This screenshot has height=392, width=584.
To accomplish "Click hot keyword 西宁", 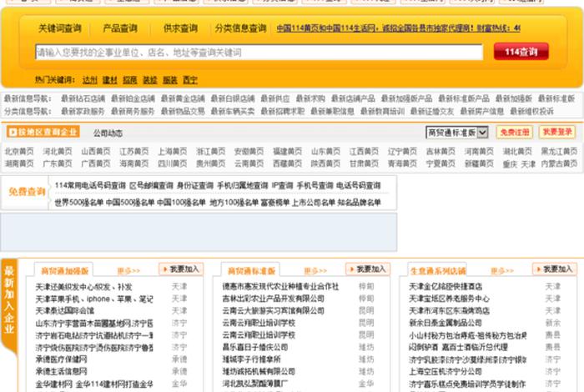I will (x=190, y=80).
